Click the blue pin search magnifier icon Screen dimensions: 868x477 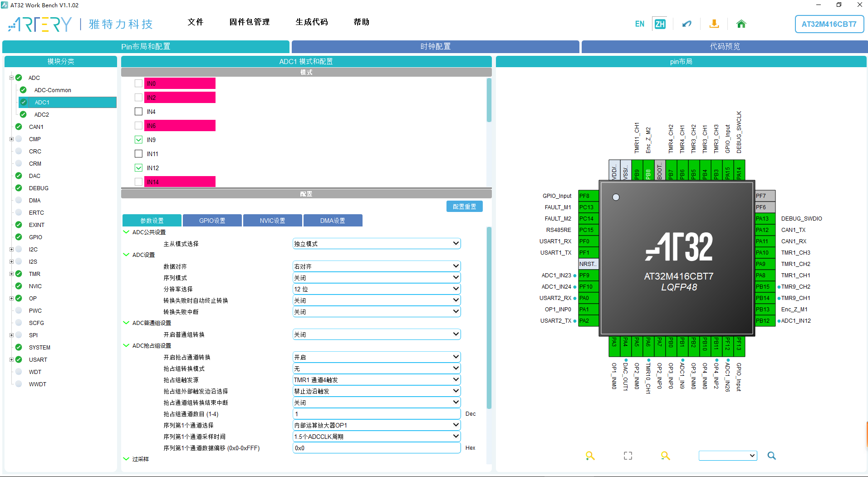pos(771,456)
